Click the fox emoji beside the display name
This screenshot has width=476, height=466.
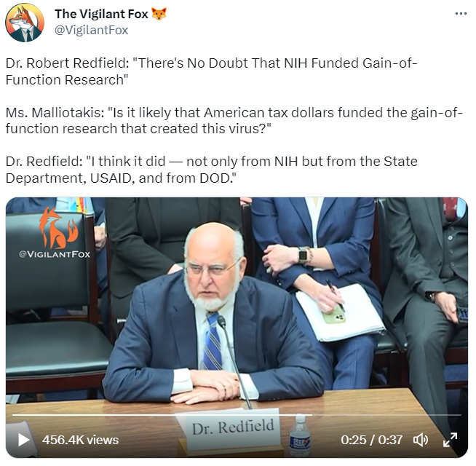[159, 14]
